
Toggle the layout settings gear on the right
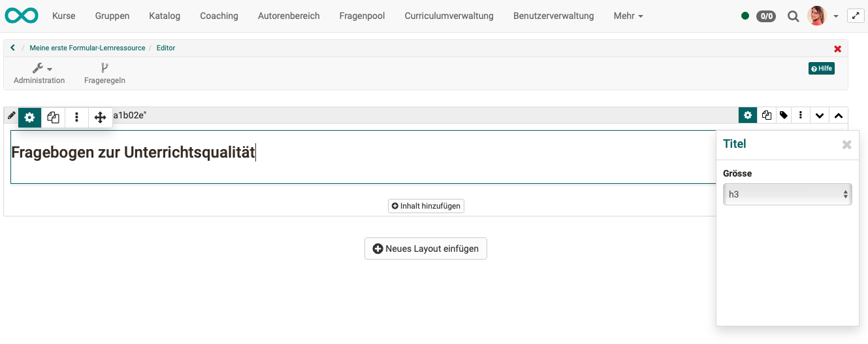(x=748, y=115)
